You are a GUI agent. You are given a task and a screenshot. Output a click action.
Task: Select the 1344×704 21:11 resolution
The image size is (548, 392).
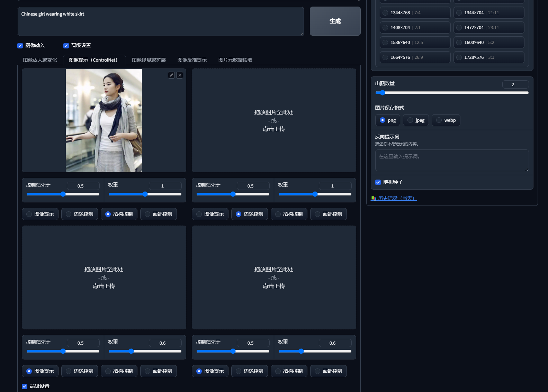(489, 13)
